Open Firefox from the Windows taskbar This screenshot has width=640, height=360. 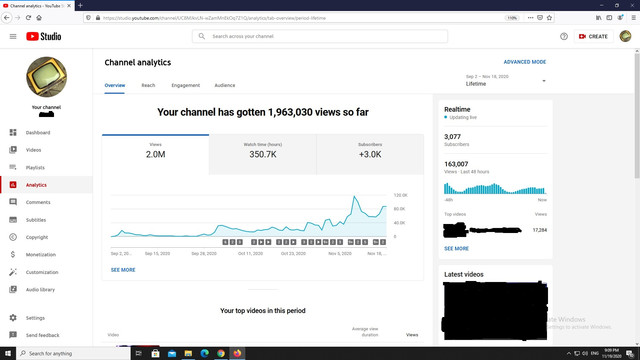coord(237,353)
